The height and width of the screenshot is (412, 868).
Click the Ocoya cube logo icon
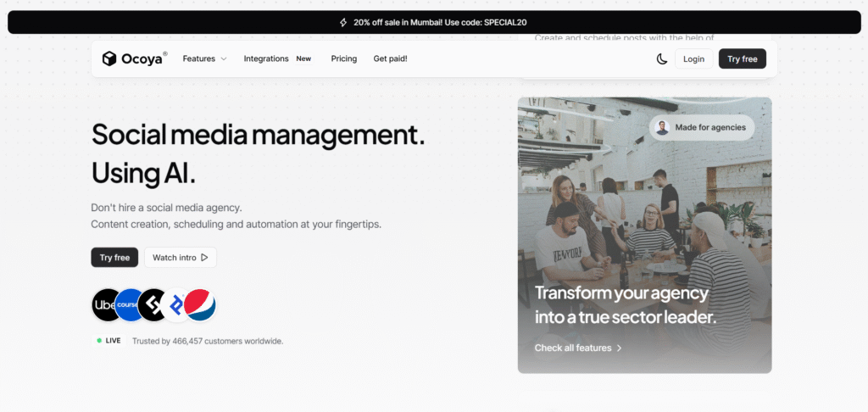108,58
